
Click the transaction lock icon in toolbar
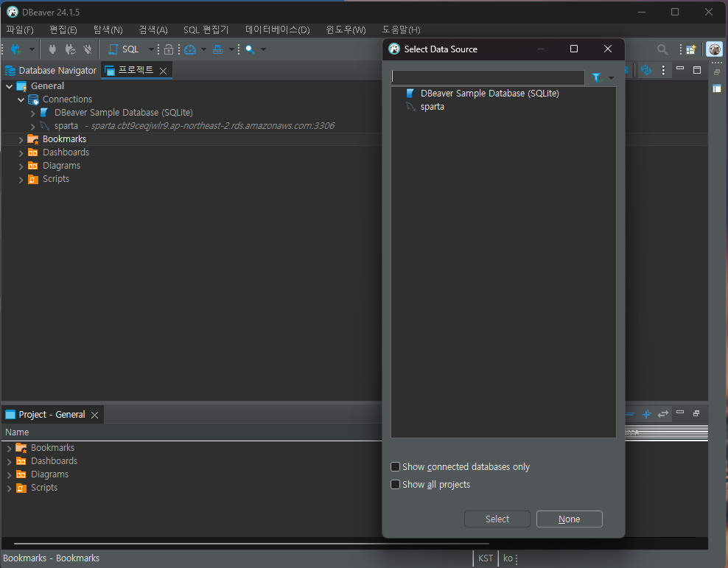[169, 49]
